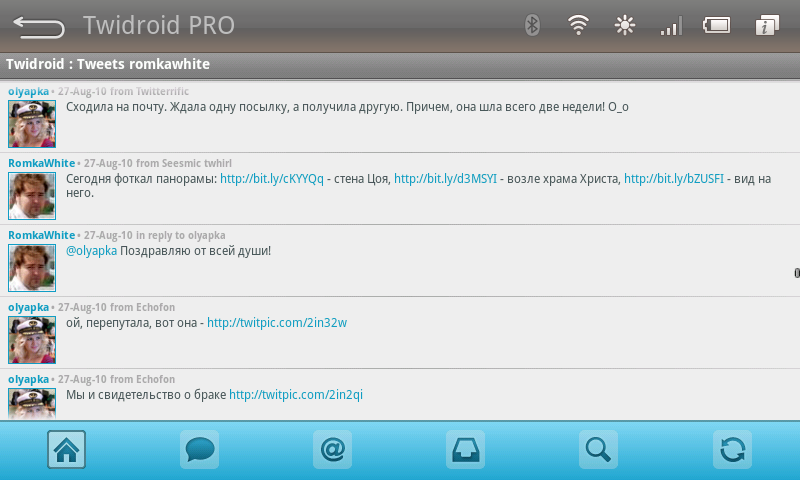
Task: Open link http://twitpic.com/2in32w
Action: pyautogui.click(x=277, y=323)
